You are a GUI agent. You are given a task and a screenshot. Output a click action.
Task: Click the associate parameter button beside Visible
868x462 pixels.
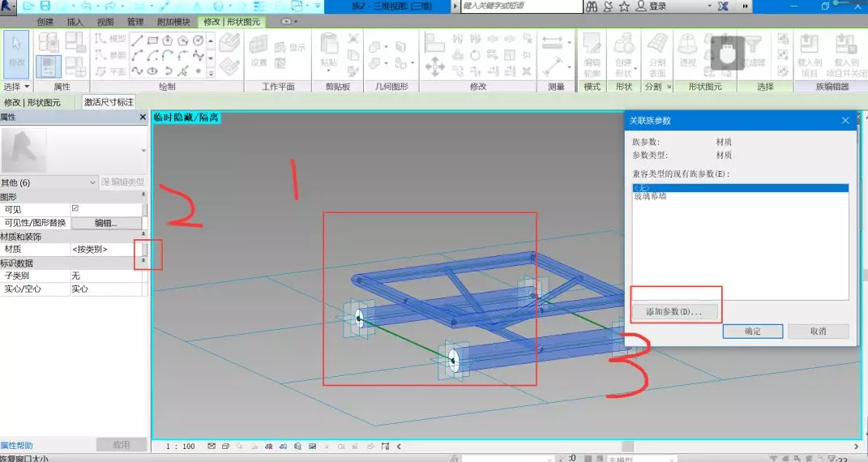pos(146,209)
